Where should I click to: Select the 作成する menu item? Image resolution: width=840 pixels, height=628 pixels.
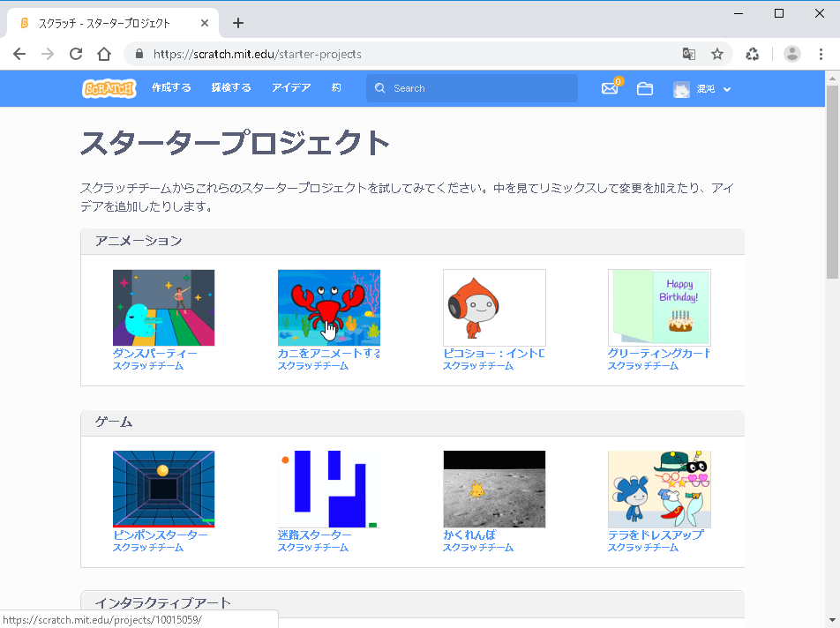pyautogui.click(x=171, y=88)
